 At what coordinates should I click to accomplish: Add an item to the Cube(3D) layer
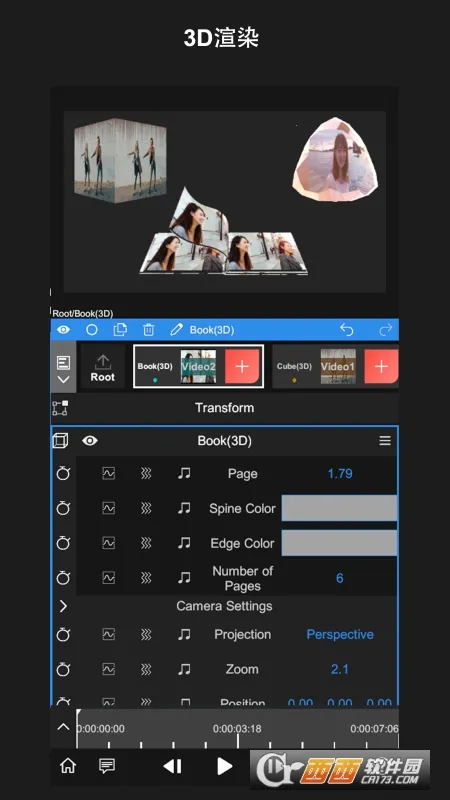point(381,366)
